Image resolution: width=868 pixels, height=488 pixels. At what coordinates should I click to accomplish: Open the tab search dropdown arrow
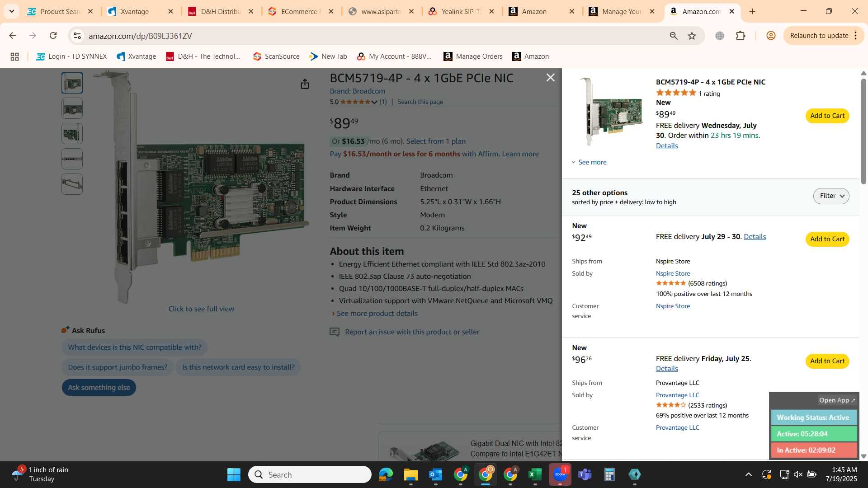point(11,11)
